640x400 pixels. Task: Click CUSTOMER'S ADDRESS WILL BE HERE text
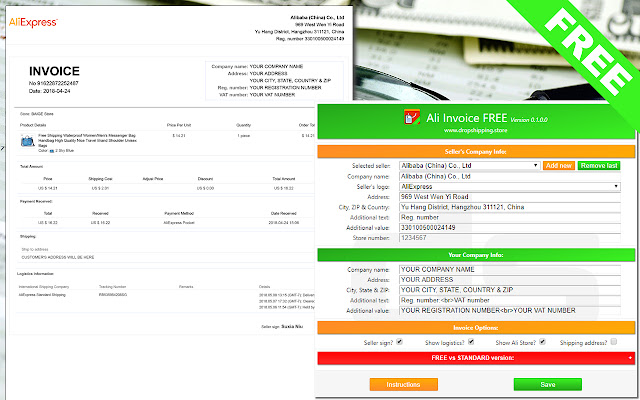click(x=58, y=257)
